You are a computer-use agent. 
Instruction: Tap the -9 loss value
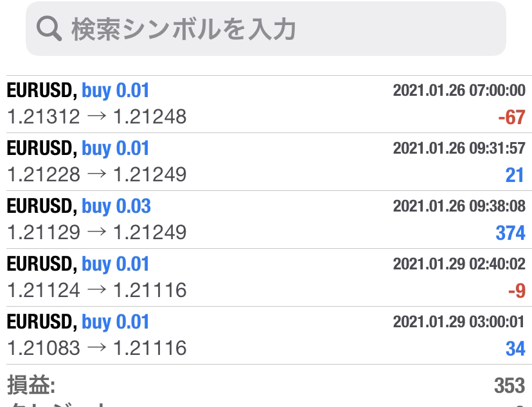tap(517, 291)
